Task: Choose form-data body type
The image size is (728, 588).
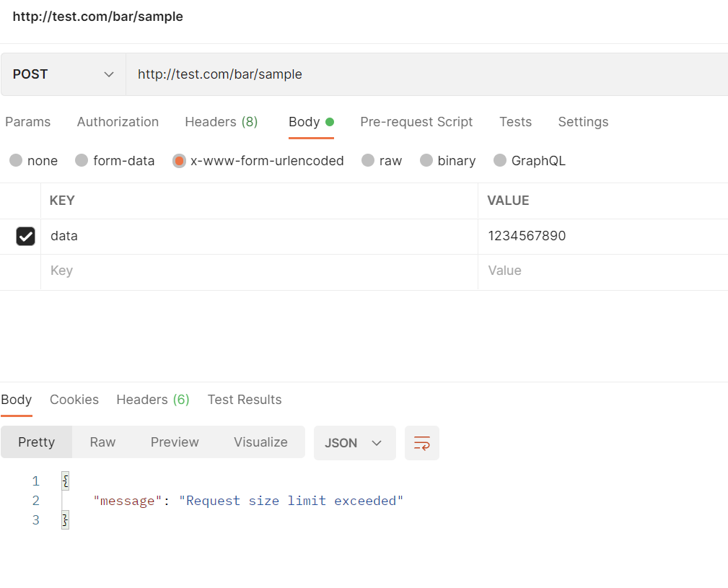Action: pyautogui.click(x=82, y=161)
